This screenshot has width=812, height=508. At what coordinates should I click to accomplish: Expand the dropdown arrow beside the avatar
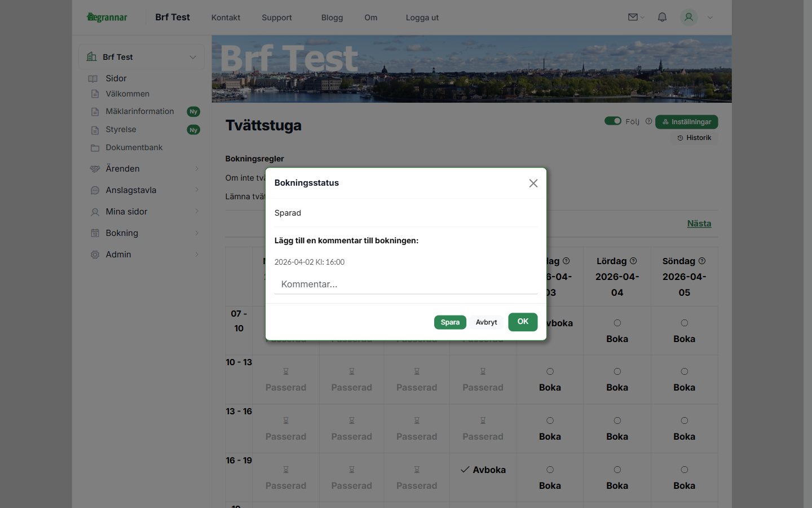pyautogui.click(x=710, y=17)
